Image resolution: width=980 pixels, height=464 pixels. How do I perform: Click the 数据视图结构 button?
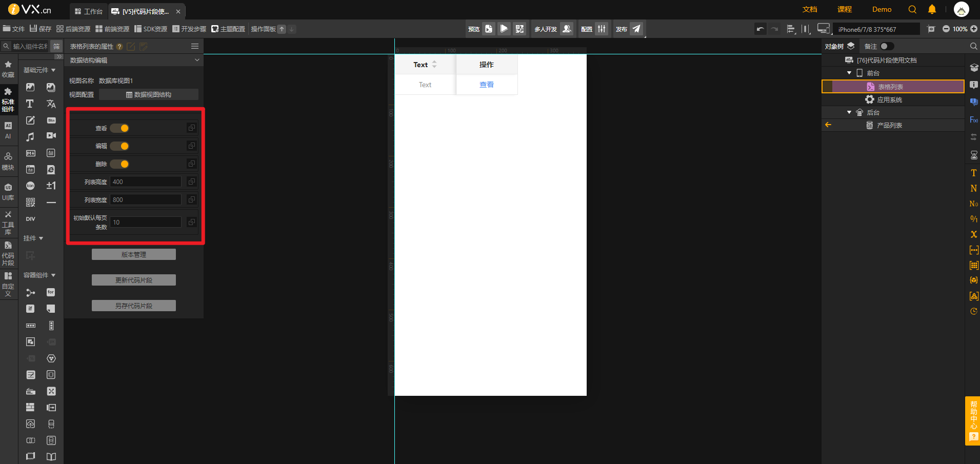[x=149, y=94]
